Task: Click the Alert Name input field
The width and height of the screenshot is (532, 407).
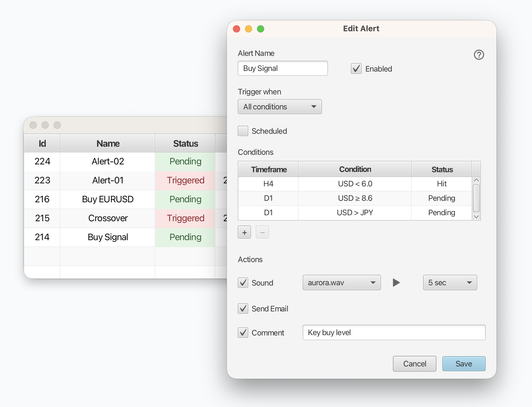Action: click(283, 68)
